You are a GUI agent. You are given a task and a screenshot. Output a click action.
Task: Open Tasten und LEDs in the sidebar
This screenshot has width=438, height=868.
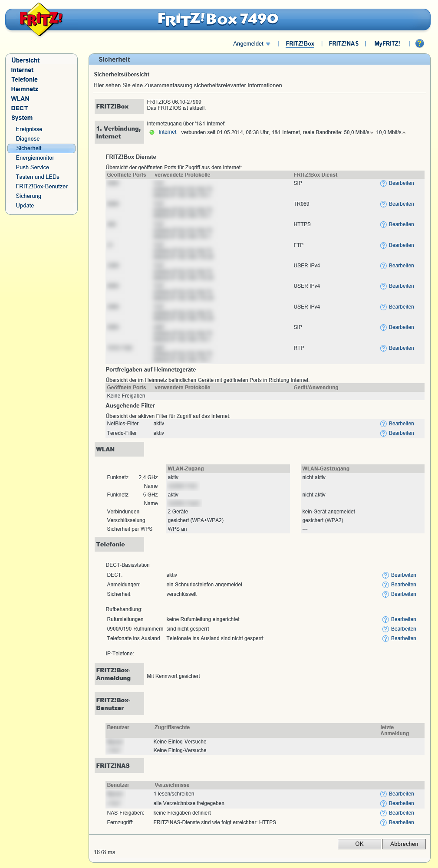tap(38, 177)
